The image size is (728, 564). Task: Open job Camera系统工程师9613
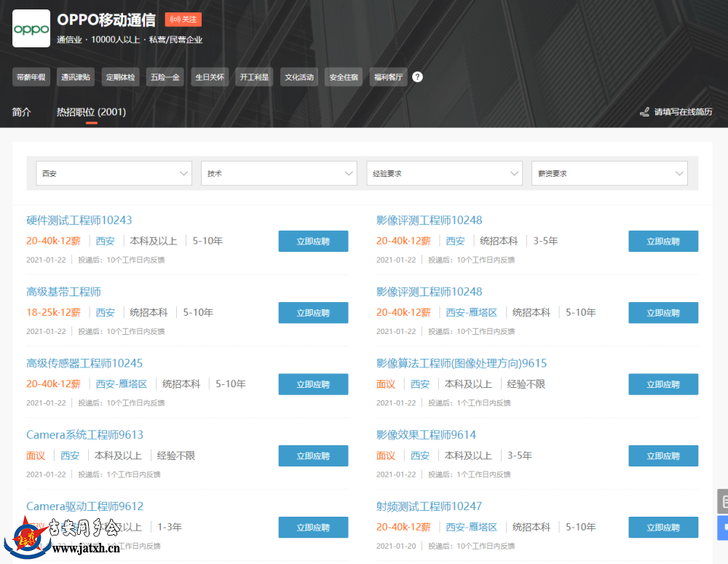pyautogui.click(x=84, y=434)
